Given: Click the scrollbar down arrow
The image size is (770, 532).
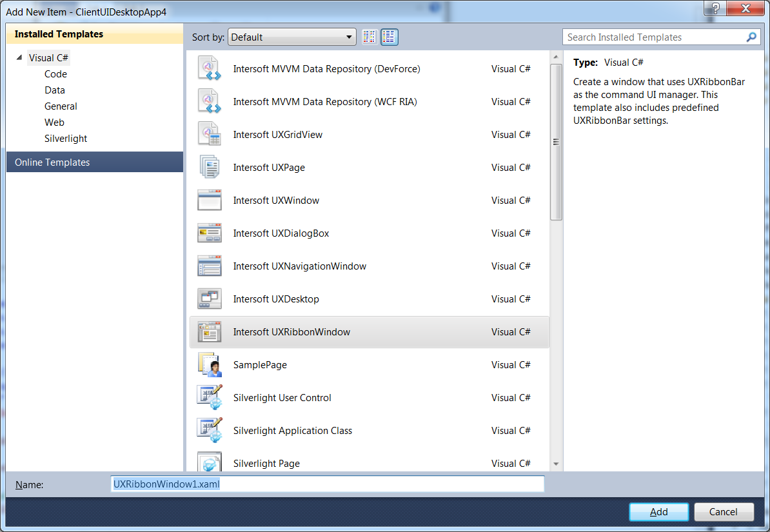Looking at the screenshot, I should [556, 464].
